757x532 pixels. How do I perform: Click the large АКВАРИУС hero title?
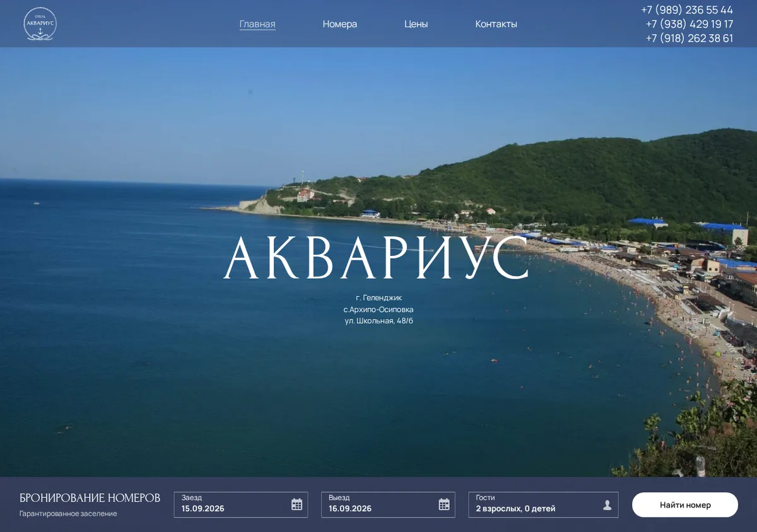pyautogui.click(x=377, y=258)
